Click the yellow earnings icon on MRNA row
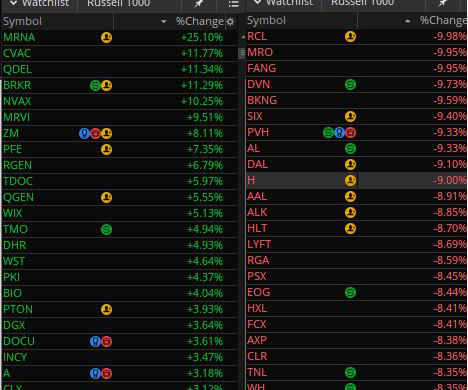This screenshot has width=468, height=390. (x=106, y=37)
